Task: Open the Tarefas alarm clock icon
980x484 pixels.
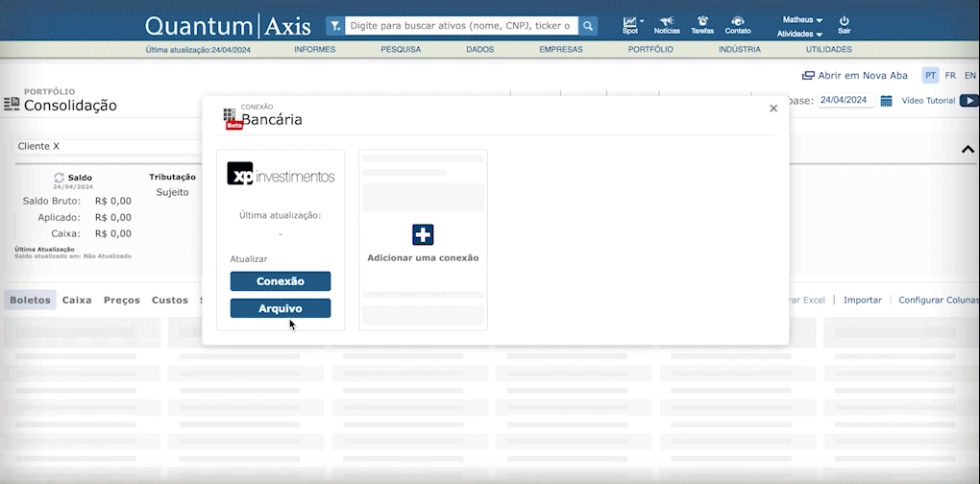Action: (x=702, y=21)
